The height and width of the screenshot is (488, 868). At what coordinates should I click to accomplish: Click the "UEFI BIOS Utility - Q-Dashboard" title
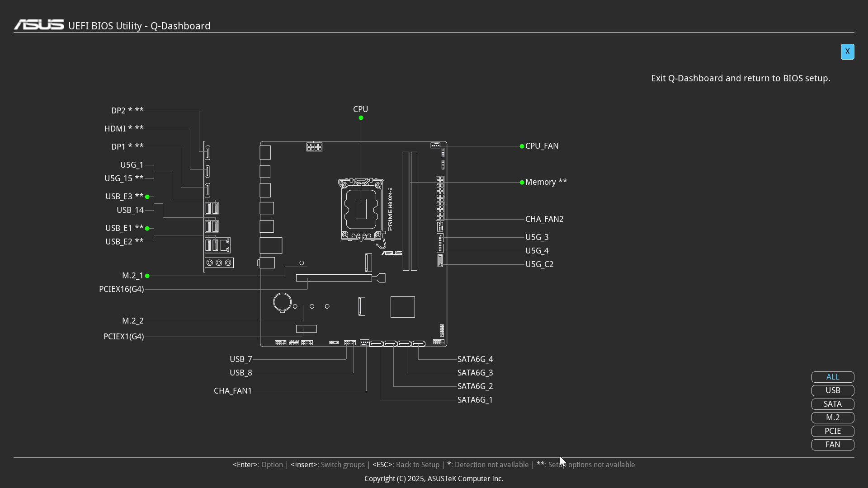pyautogui.click(x=139, y=26)
